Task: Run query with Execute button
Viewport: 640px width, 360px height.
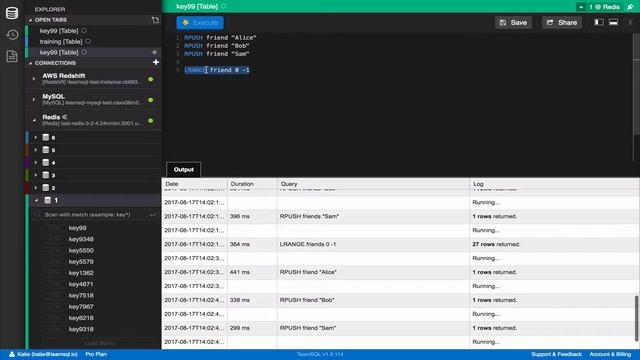Action: (200, 22)
